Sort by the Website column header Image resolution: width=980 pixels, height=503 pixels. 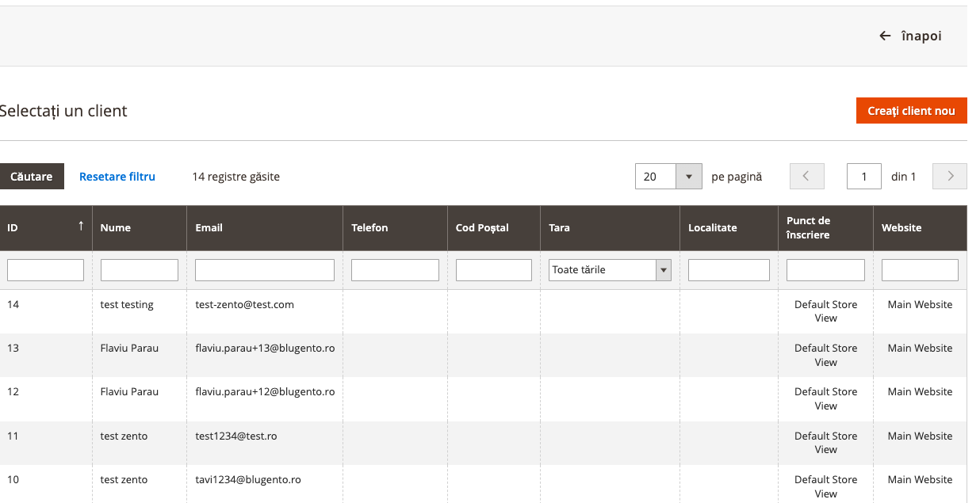pyautogui.click(x=920, y=228)
